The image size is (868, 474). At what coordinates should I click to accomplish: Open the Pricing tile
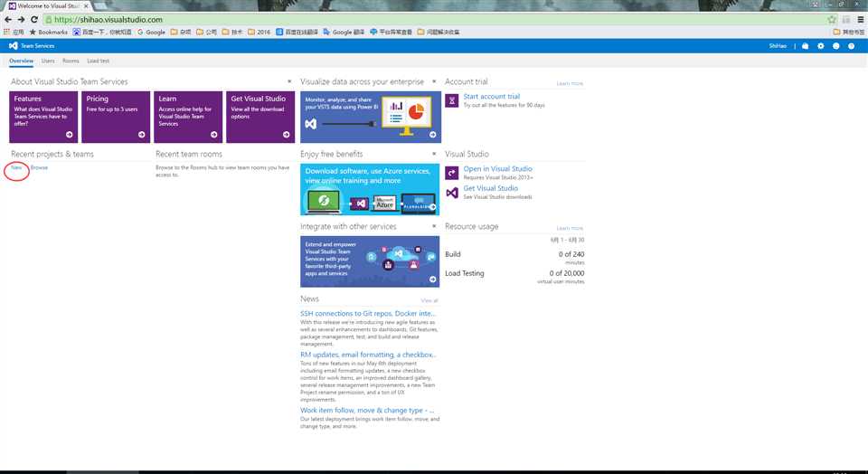point(116,117)
